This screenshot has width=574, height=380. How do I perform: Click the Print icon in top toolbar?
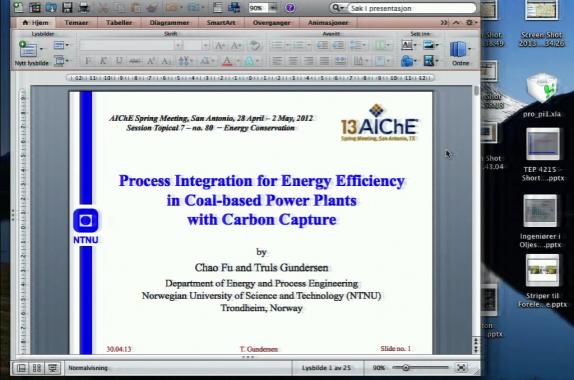(x=84, y=7)
